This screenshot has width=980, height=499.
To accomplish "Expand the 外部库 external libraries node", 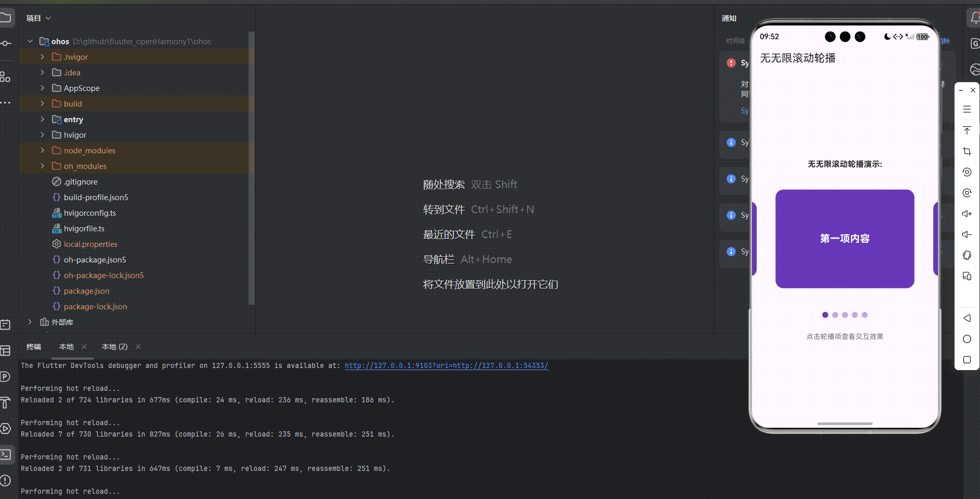I will [x=30, y=322].
